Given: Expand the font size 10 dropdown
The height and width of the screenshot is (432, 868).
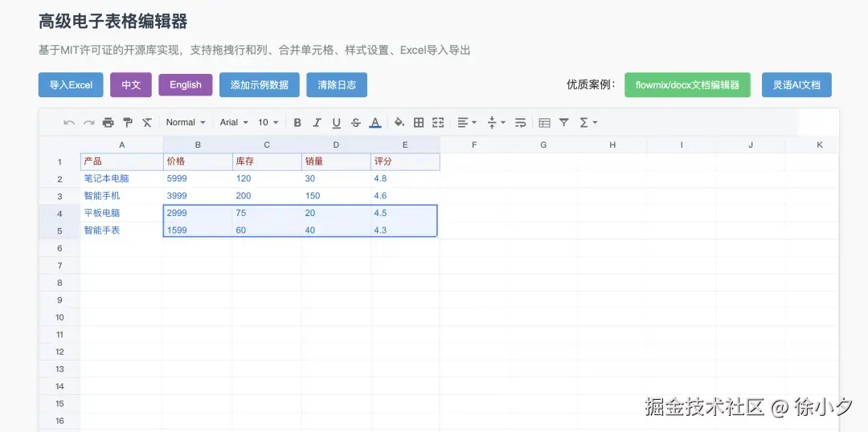Looking at the screenshot, I should coord(268,123).
